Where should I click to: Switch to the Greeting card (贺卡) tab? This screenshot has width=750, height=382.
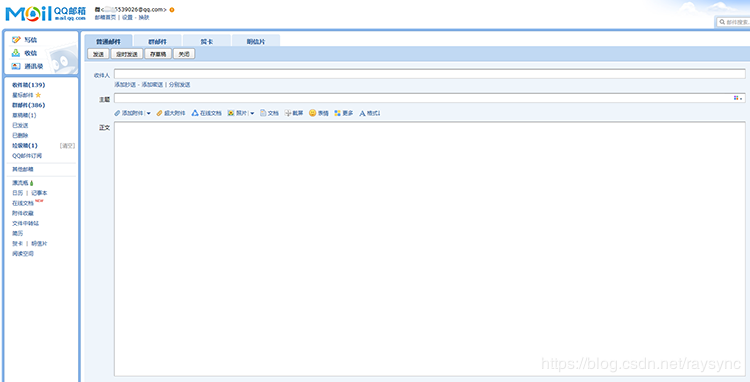tap(207, 42)
